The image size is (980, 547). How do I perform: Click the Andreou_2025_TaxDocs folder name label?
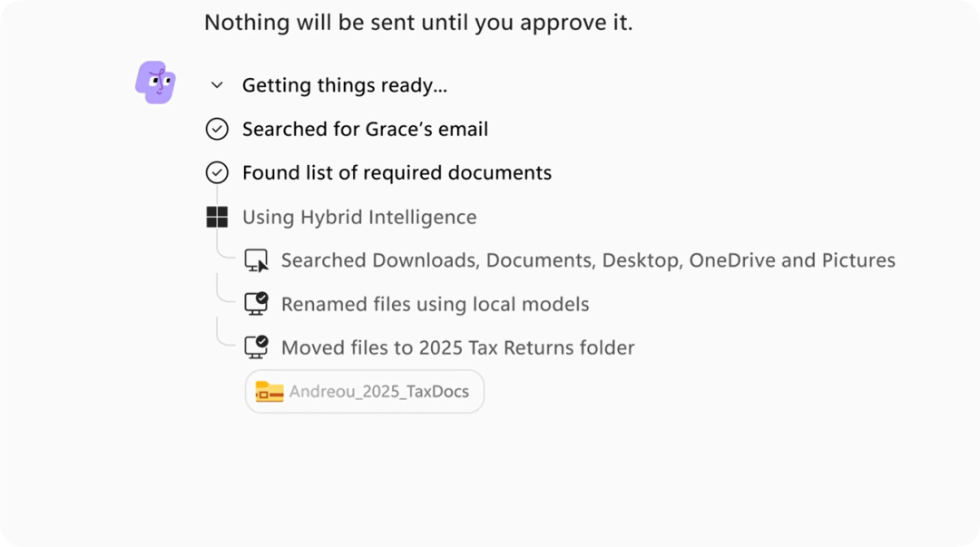(378, 391)
